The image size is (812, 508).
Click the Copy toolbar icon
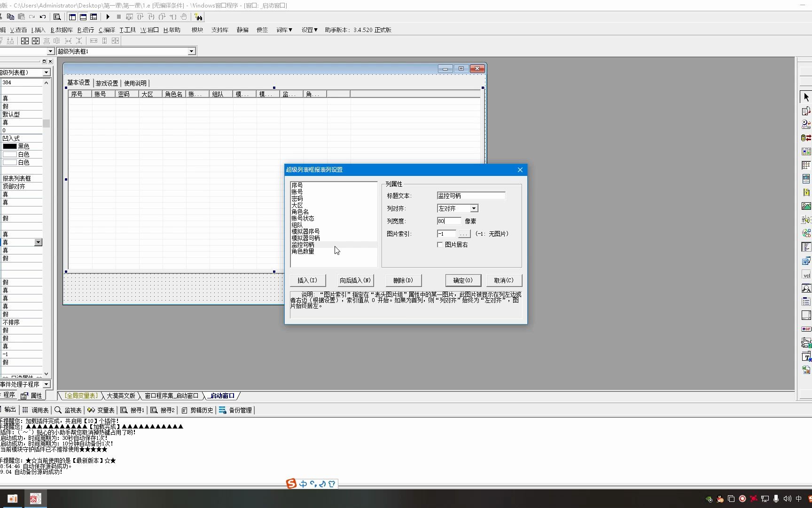click(x=10, y=17)
